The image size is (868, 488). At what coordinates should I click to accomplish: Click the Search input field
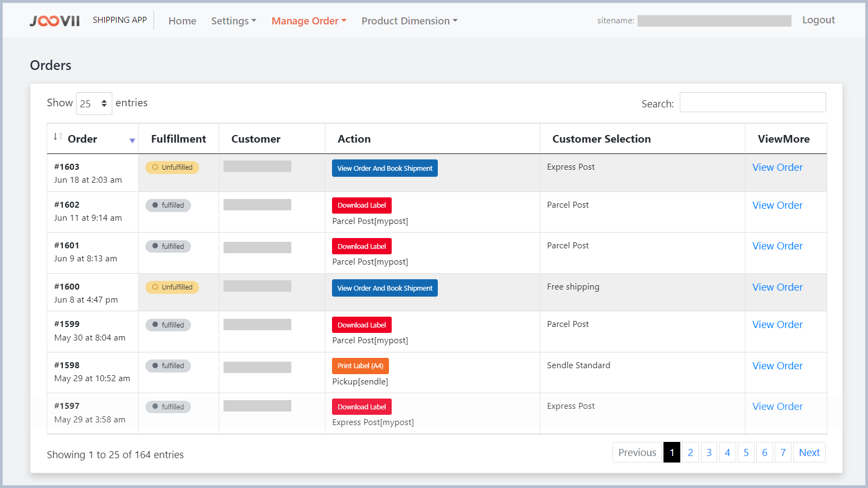tap(753, 102)
